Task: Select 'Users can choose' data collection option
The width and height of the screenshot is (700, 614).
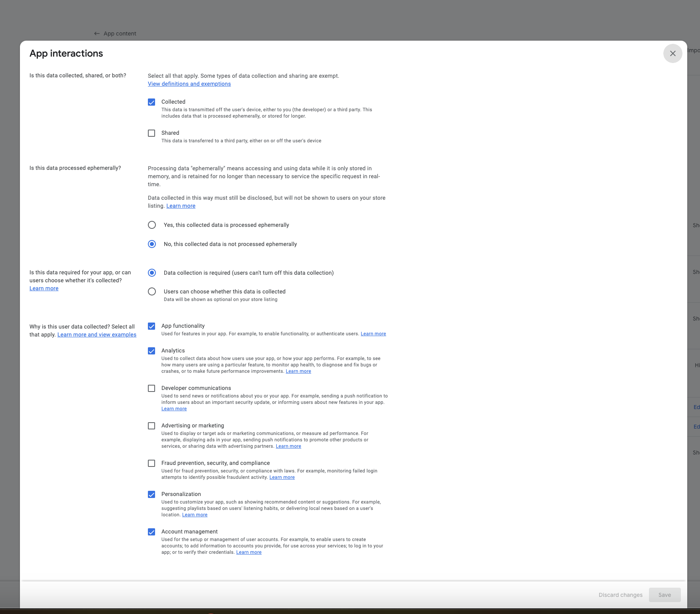Action: tap(152, 291)
